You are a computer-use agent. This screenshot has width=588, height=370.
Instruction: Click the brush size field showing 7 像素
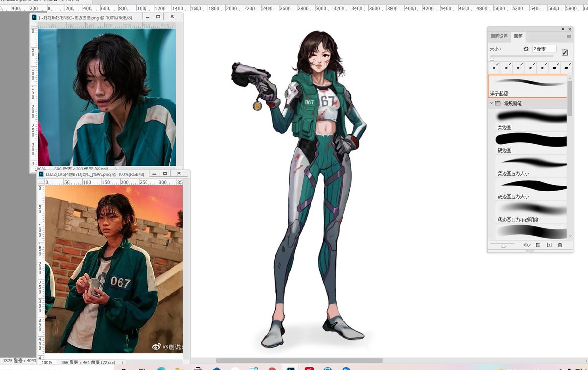[x=544, y=49]
